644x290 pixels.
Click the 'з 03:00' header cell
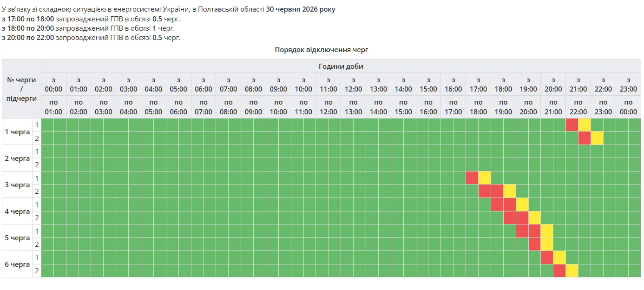point(129,84)
